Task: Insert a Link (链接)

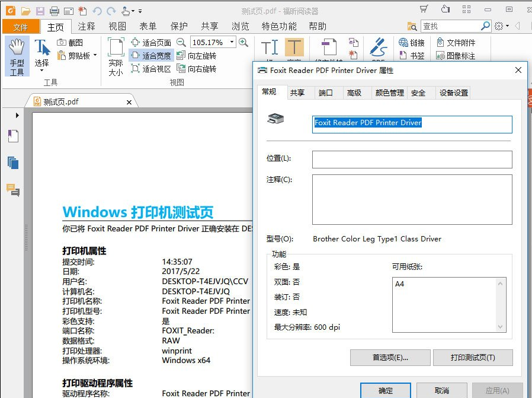Action: [x=412, y=43]
